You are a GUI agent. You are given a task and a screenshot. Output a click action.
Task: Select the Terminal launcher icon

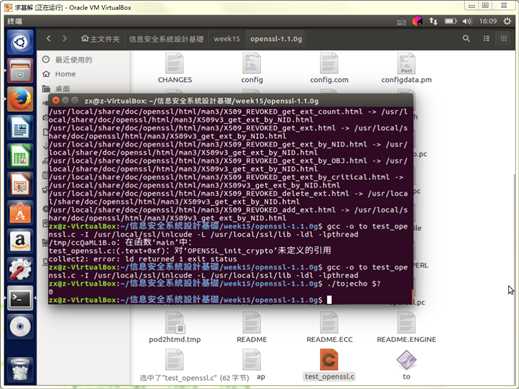[20, 298]
